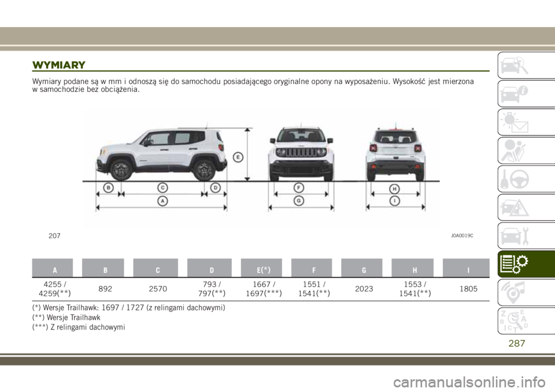Click the 793 / 797(**) value cell

click(x=212, y=289)
